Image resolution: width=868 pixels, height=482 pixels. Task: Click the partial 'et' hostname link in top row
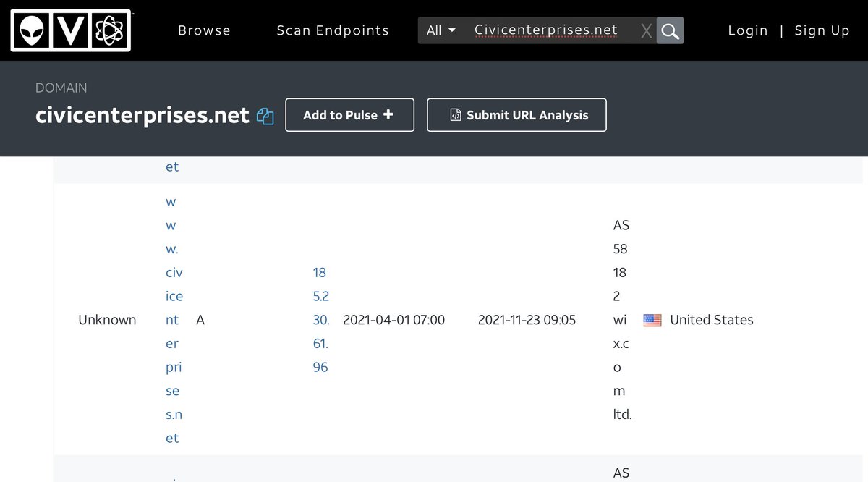(172, 166)
